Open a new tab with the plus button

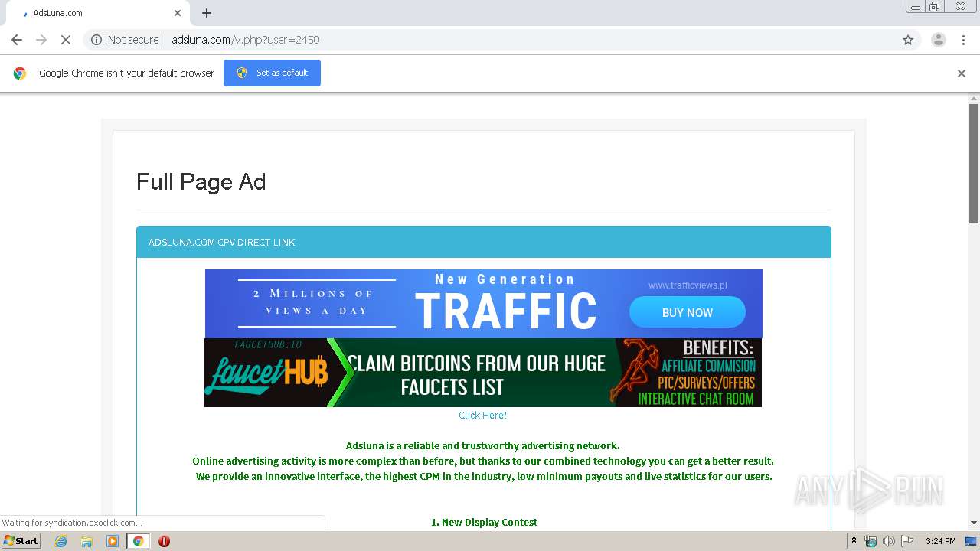coord(207,13)
